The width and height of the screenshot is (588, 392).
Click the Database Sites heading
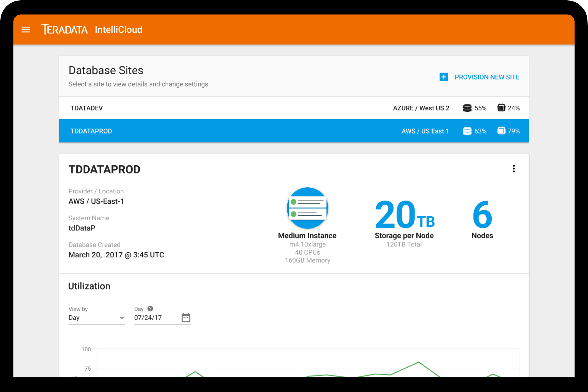(106, 70)
